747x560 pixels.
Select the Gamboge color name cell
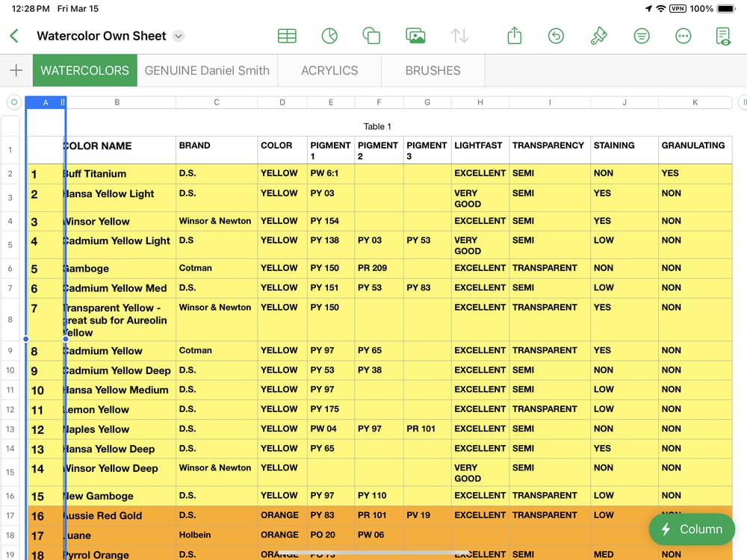tap(120, 269)
